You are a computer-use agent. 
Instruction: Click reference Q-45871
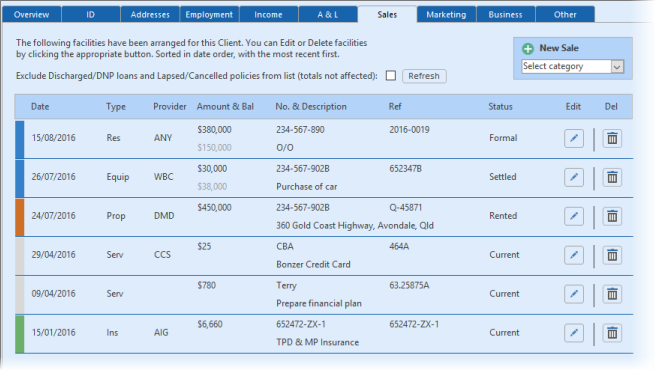pos(405,207)
